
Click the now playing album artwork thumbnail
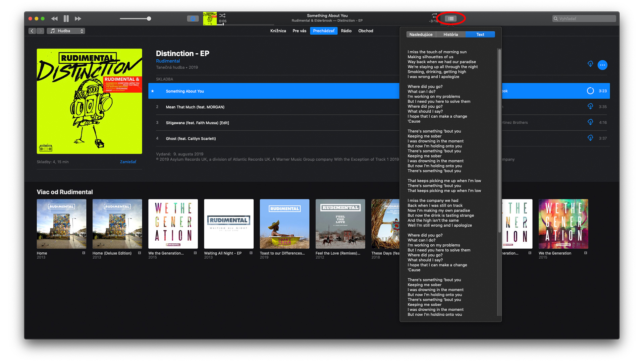[210, 19]
